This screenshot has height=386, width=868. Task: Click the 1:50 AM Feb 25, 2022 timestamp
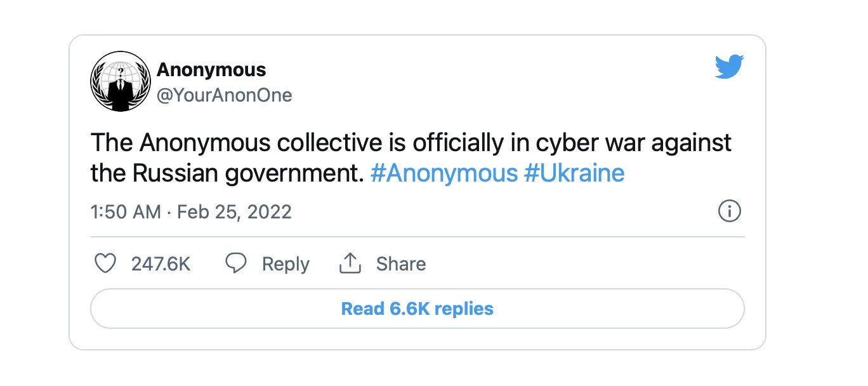(x=192, y=211)
